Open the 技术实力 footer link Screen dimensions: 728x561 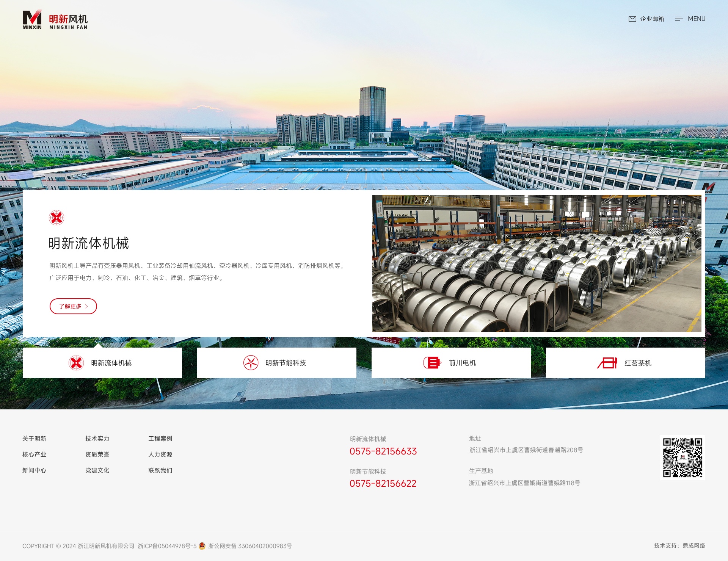click(x=97, y=439)
